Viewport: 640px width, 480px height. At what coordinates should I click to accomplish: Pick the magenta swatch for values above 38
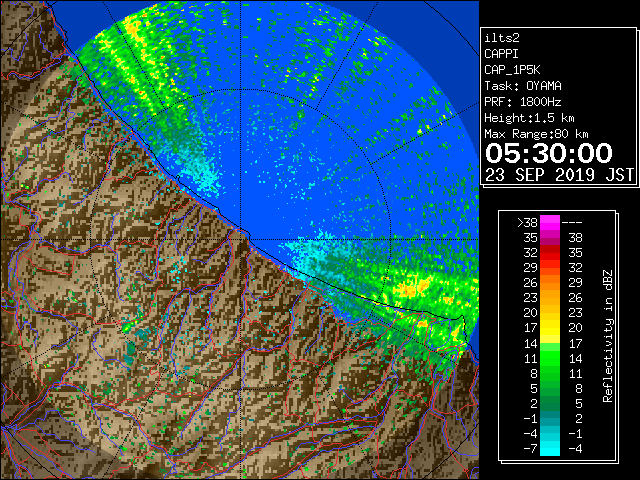[550, 223]
